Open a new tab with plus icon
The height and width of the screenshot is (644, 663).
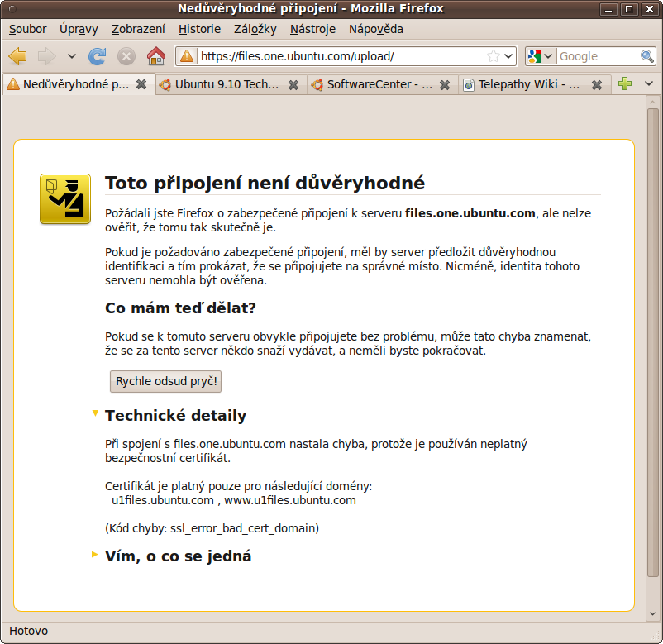(x=625, y=84)
